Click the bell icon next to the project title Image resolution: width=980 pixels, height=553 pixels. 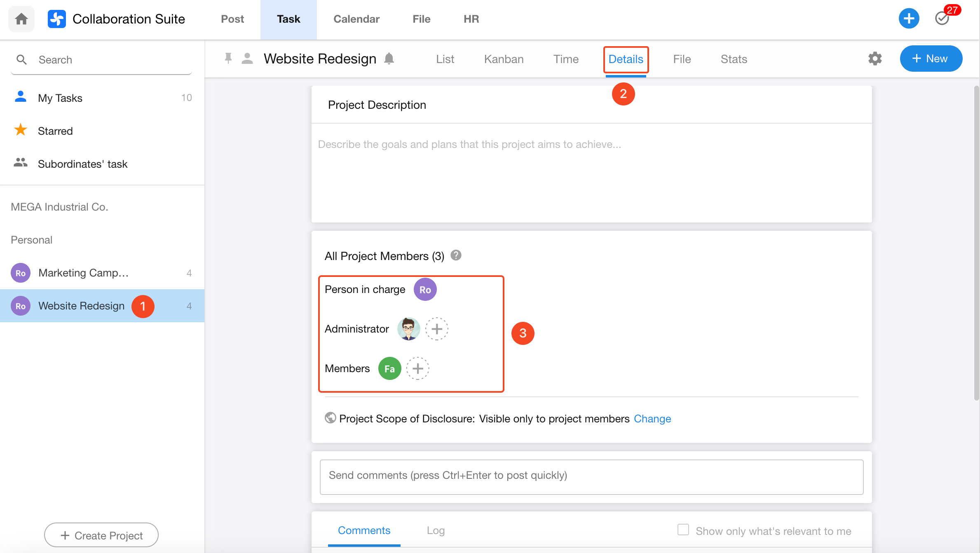(x=389, y=59)
